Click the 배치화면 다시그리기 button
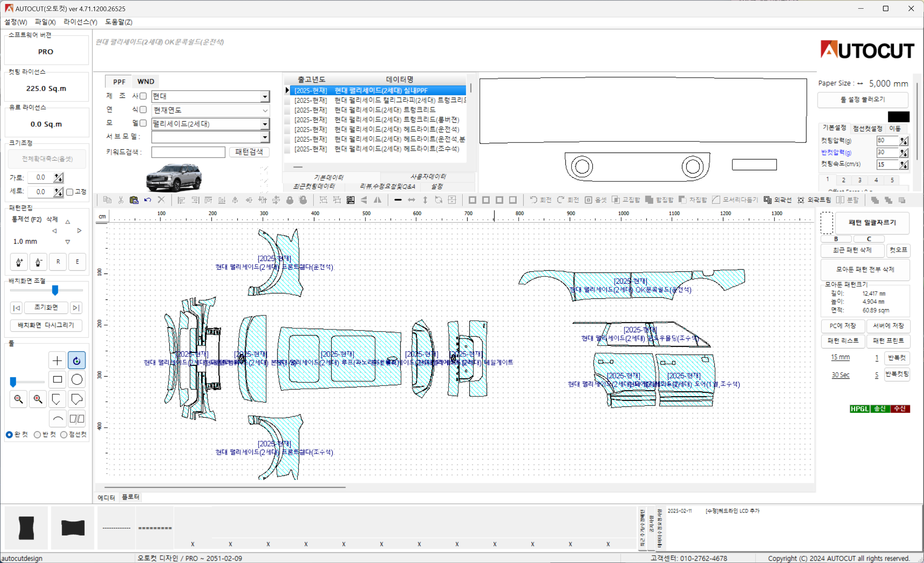 (x=46, y=325)
